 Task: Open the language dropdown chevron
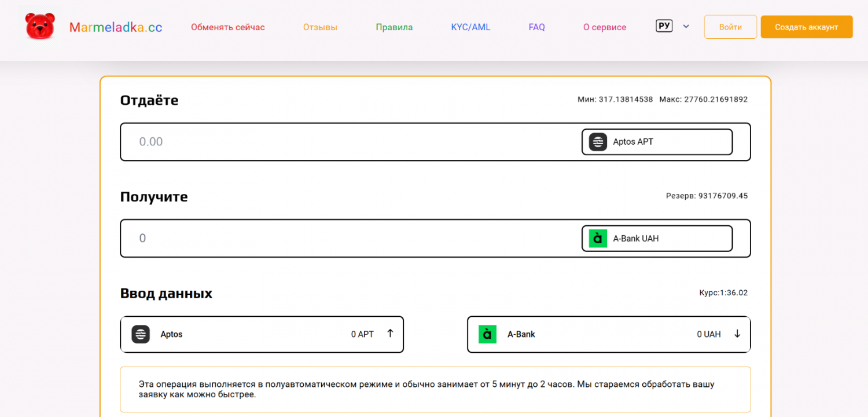point(686,26)
